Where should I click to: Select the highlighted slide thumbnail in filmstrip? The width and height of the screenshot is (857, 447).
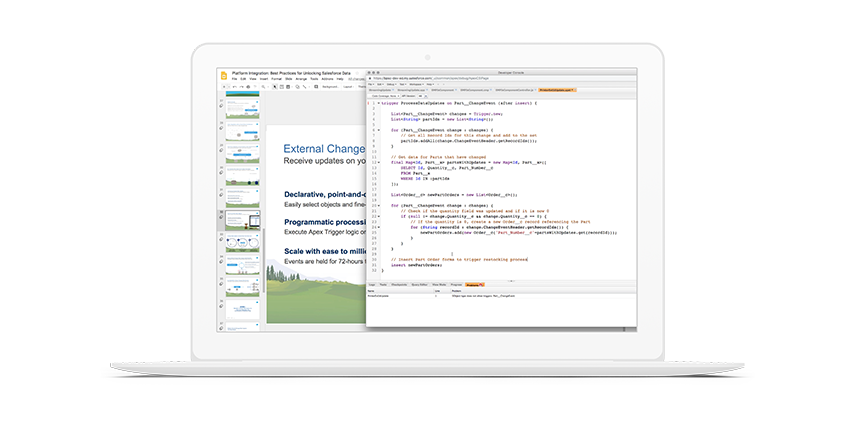point(243,221)
